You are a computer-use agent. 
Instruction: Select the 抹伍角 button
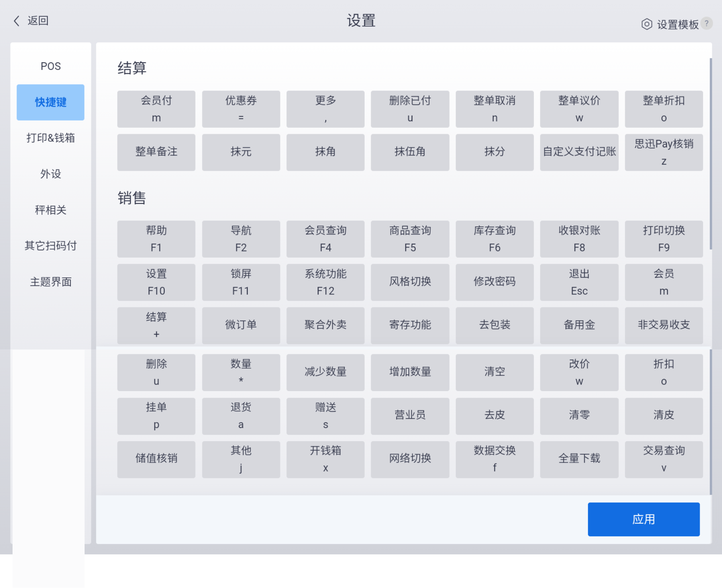coord(410,152)
